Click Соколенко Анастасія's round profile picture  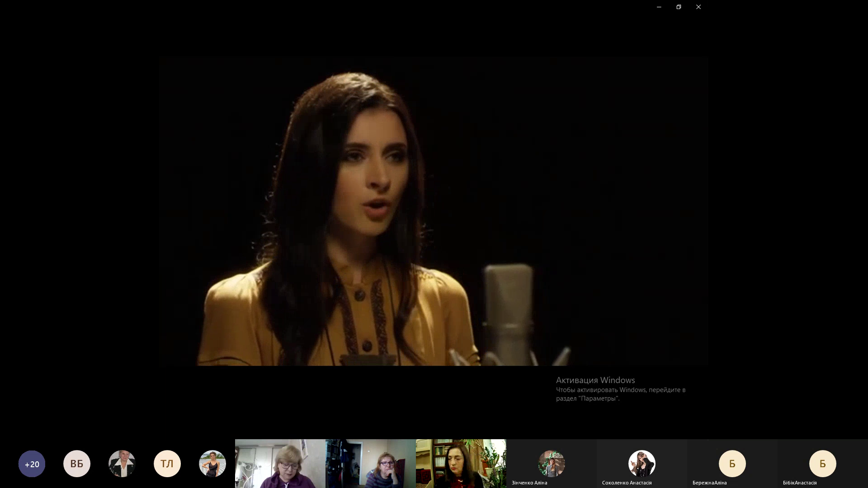(642, 464)
